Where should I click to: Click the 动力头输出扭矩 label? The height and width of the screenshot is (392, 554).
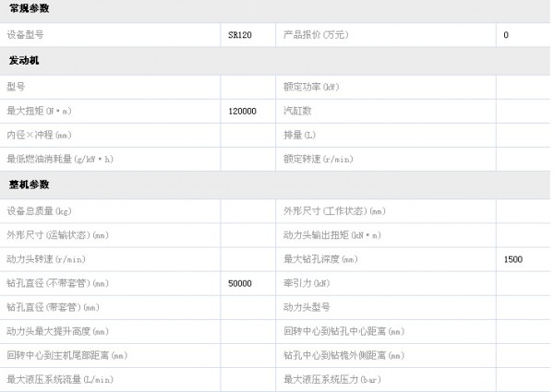point(332,235)
